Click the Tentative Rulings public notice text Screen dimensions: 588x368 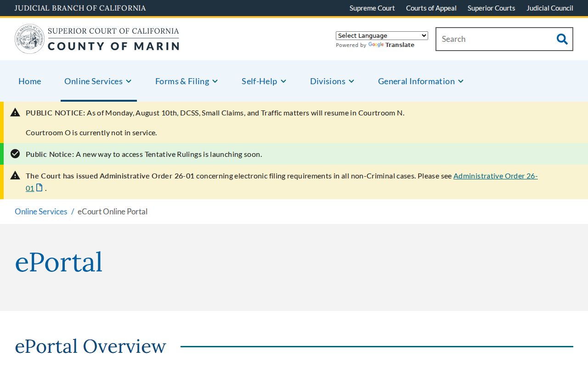click(x=144, y=154)
